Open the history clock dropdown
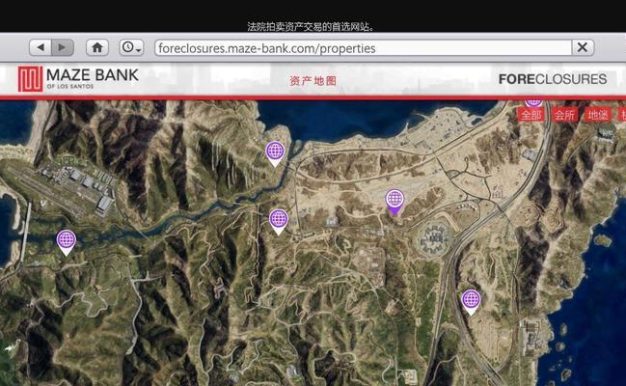The height and width of the screenshot is (386, 626). pos(131,48)
